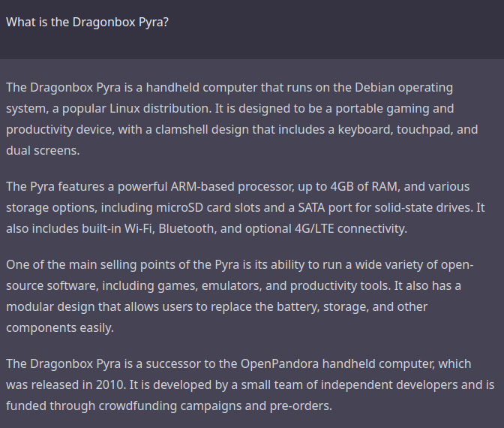Click the word "Bluetooth" in the answer
This screenshot has width=504, height=428.
[186, 228]
